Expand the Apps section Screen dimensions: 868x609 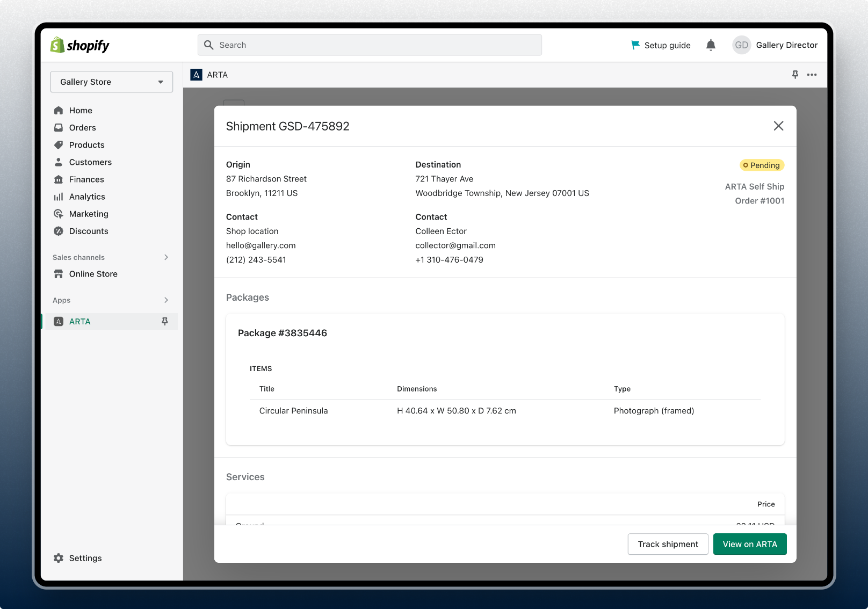166,300
